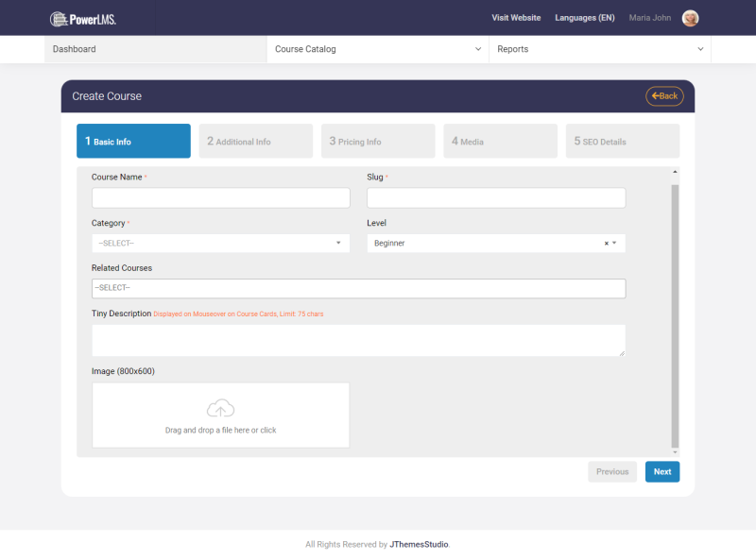
Task: Focus the Course Name input field
Action: [221, 198]
